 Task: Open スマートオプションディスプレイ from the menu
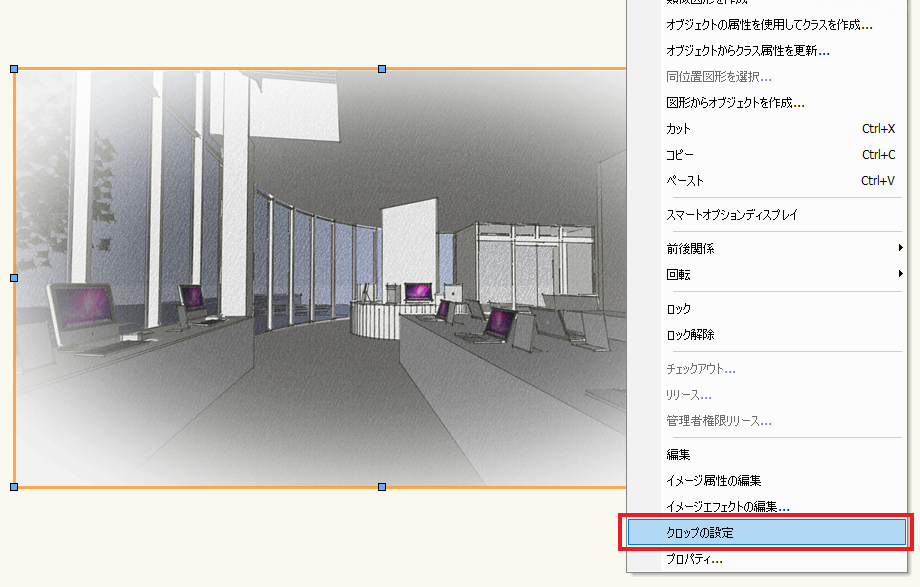pos(730,212)
